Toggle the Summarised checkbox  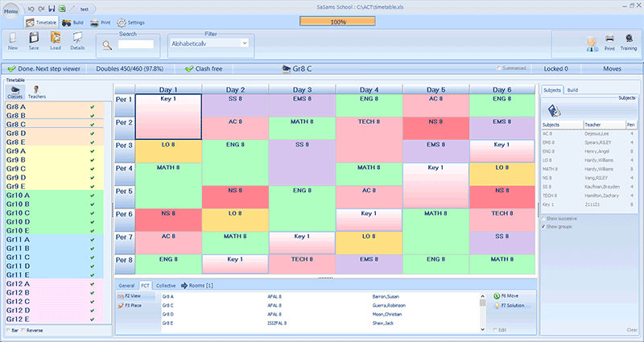tap(498, 68)
